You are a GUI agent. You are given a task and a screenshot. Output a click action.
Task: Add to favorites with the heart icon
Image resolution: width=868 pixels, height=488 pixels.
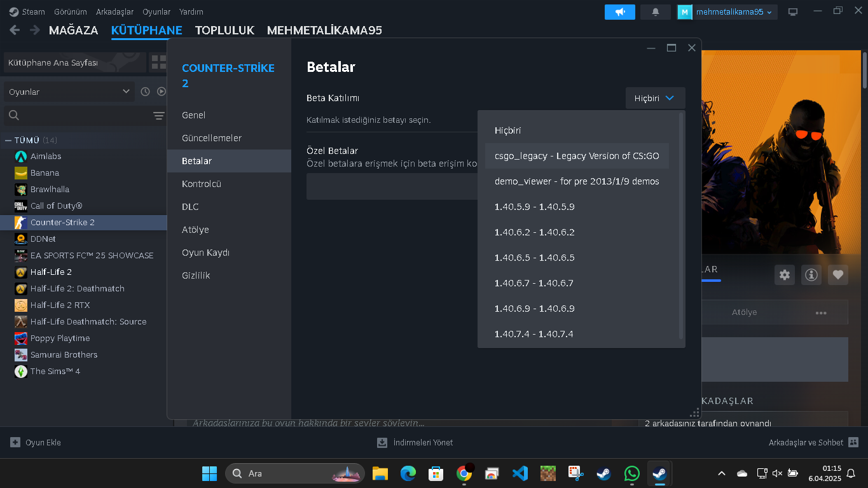tap(838, 275)
